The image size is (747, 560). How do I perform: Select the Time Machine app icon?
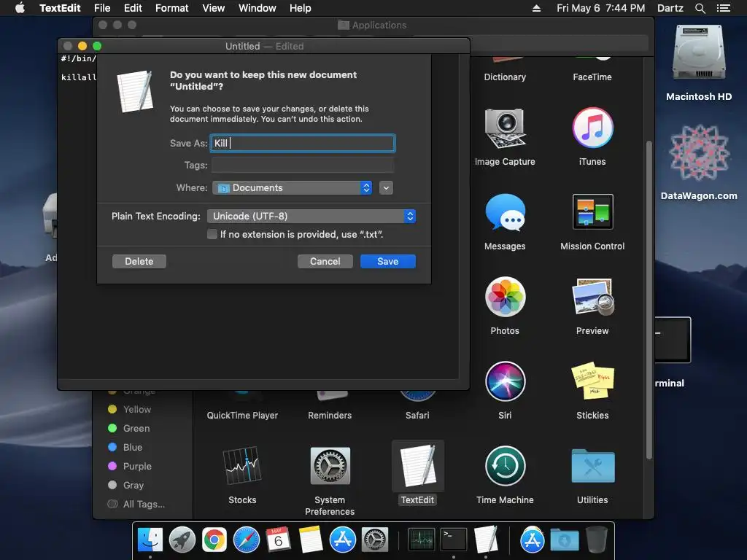(505, 466)
